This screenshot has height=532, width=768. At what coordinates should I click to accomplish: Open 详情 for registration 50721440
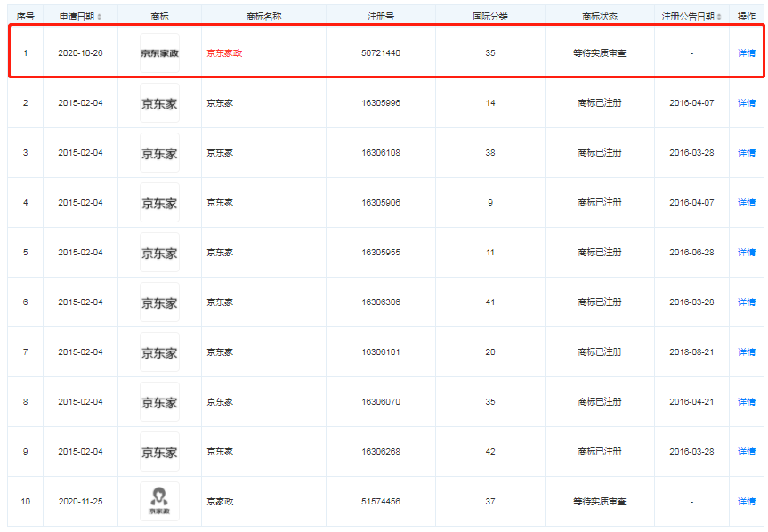(x=747, y=52)
